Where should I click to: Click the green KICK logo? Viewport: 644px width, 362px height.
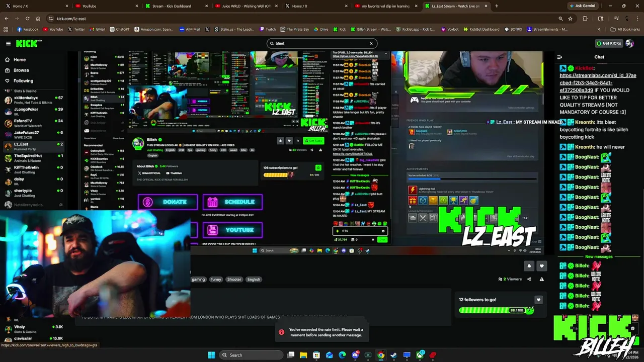(x=29, y=44)
